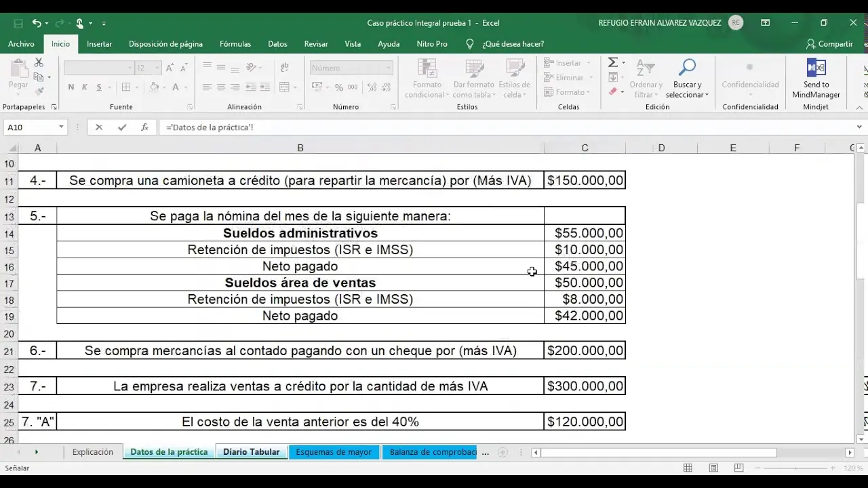Toggle Page Break Preview view in status bar
The image size is (868, 488).
coord(738,468)
